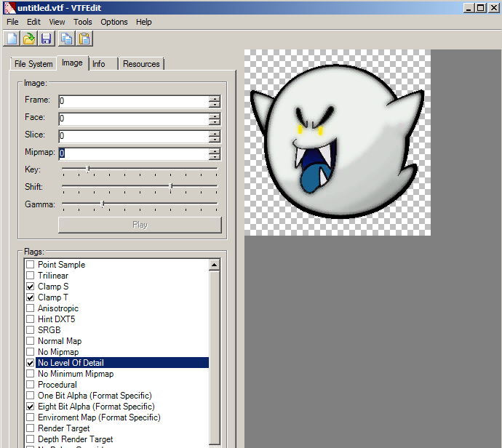Increase Face value with up arrow
This screenshot has height=448, width=502.
tap(215, 116)
